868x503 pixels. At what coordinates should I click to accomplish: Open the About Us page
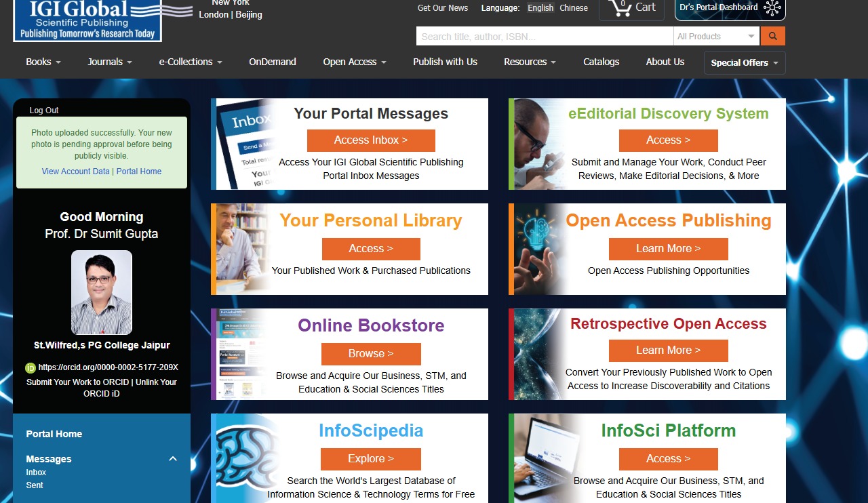pyautogui.click(x=665, y=62)
